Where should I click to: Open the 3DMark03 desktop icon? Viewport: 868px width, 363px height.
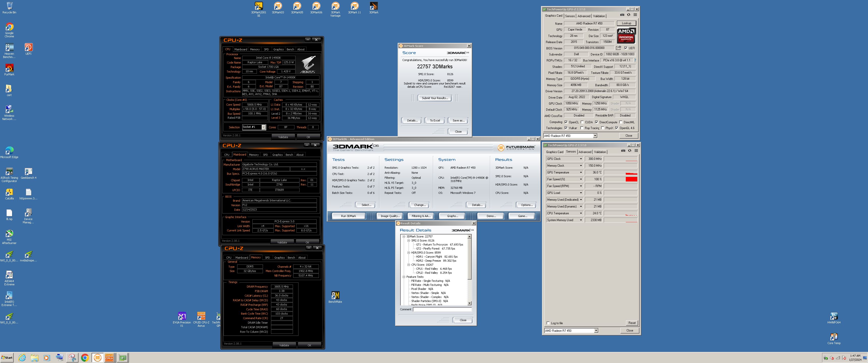278,8
